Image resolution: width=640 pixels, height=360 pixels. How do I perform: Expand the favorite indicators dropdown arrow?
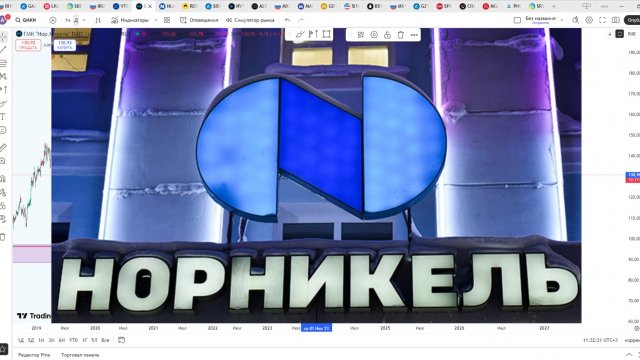[x=156, y=20]
